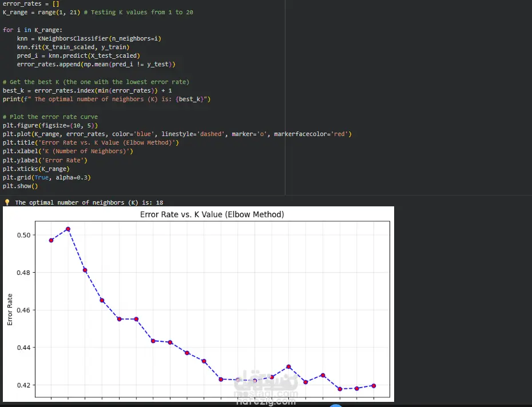Viewport: 532px width, 407px height.
Task: Click the 'plt.xticks(K_range)' line
Action: pyautogui.click(x=36, y=169)
